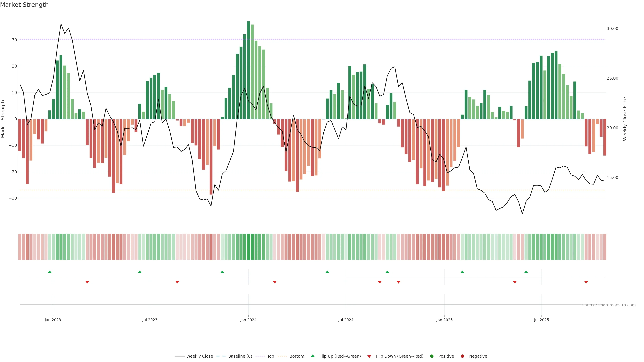
Task: Click the Negative red circle legend icon
Action: coord(462,356)
